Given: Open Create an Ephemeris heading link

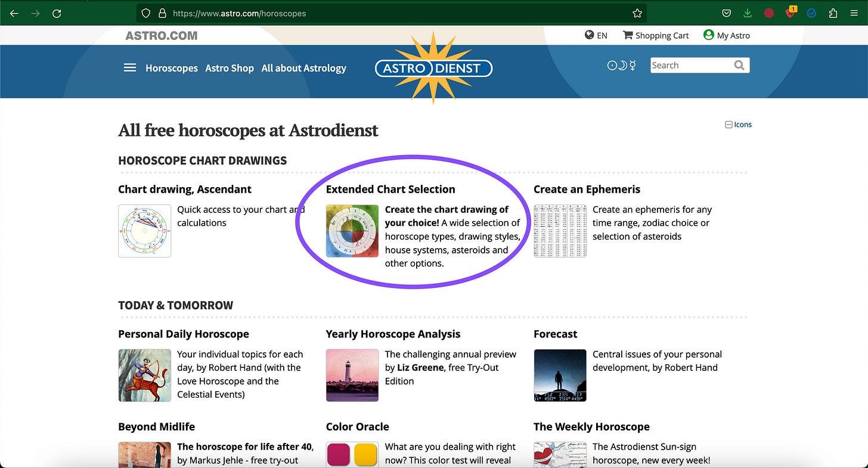Looking at the screenshot, I should 587,190.
